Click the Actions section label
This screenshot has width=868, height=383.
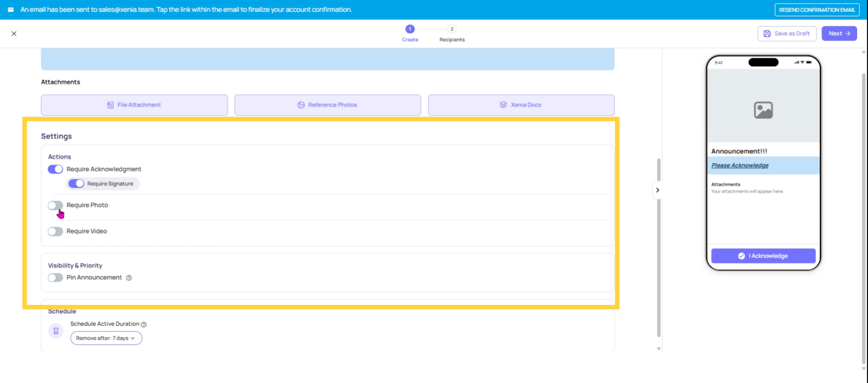(x=60, y=157)
